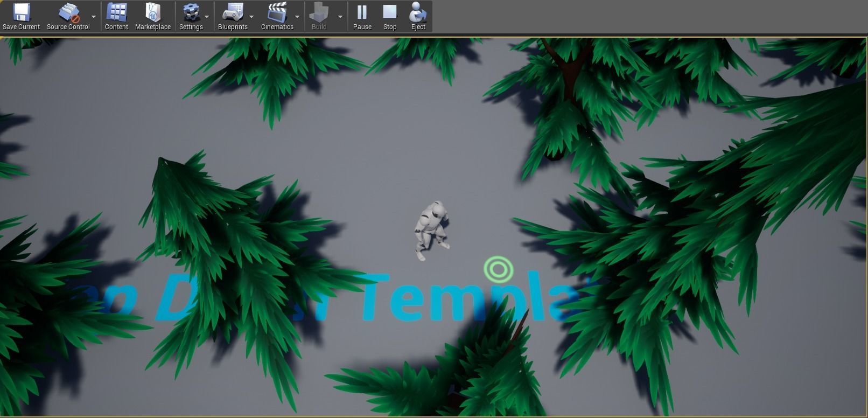Screen dimensions: 868x418
Task: Stop the play session
Action: (x=390, y=17)
